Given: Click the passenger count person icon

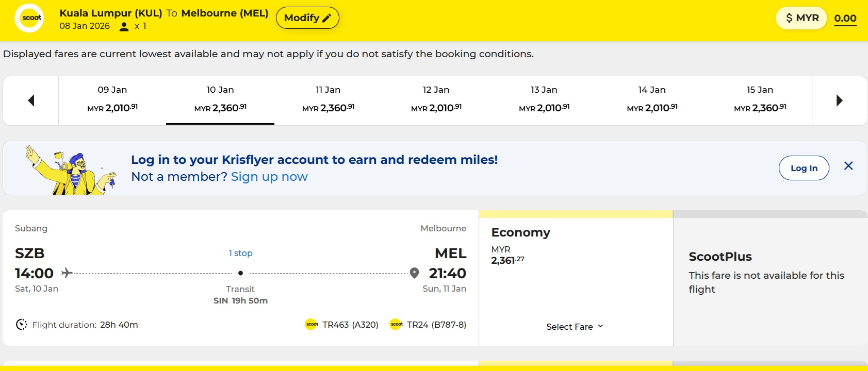Looking at the screenshot, I should click(124, 26).
